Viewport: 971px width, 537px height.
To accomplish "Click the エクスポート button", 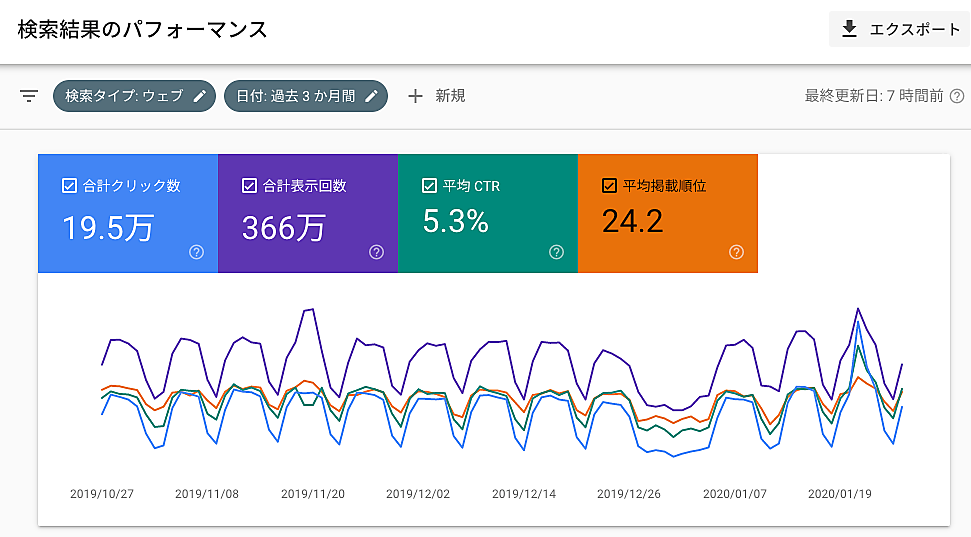I will pyautogui.click(x=900, y=29).
